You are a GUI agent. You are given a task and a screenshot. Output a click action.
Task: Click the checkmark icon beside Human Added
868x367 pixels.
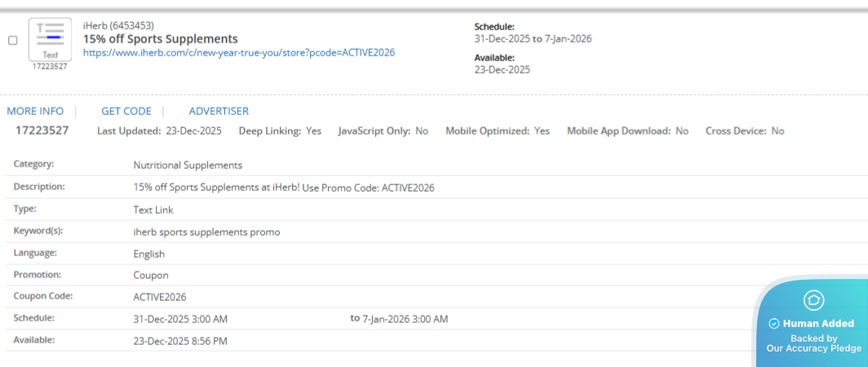click(x=773, y=324)
